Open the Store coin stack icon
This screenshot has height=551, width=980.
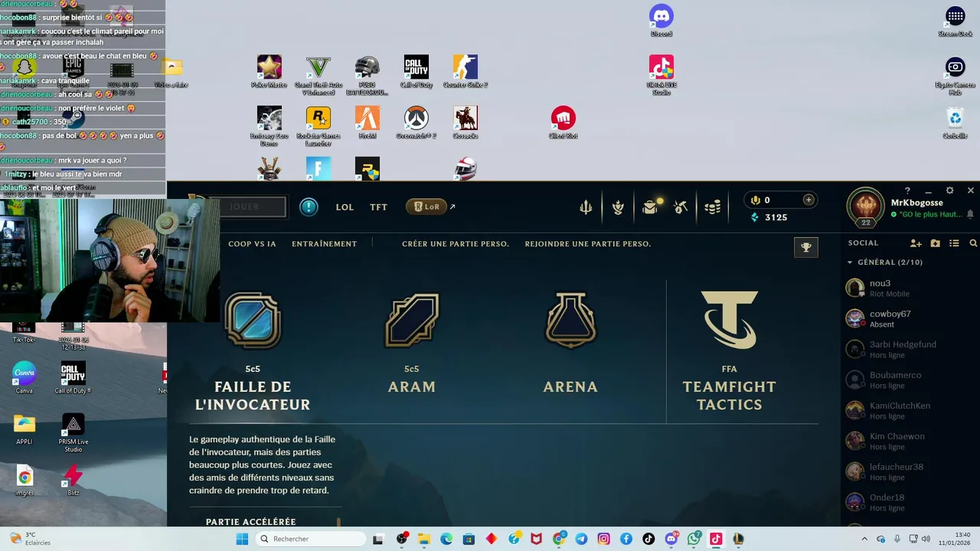[713, 207]
